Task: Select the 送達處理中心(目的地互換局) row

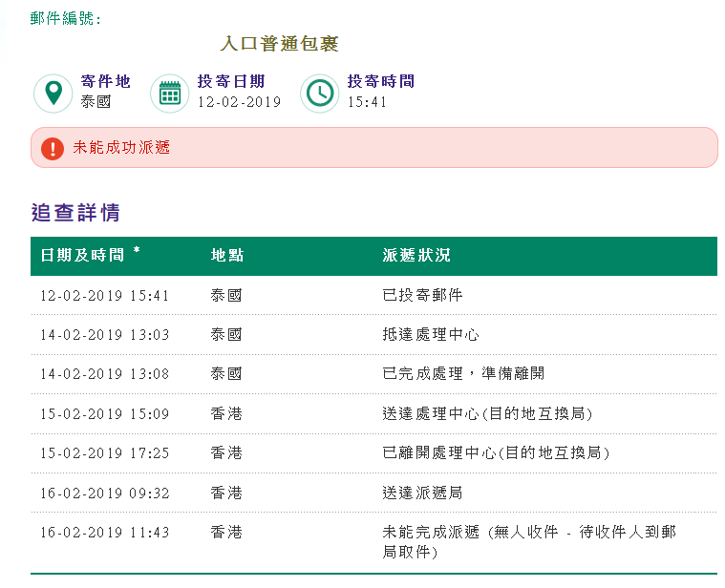Action: [373, 413]
